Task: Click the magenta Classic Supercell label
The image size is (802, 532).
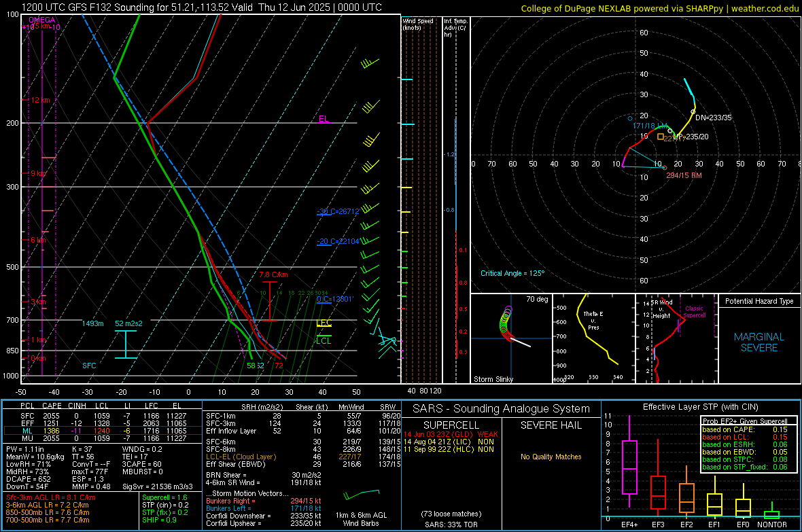Action: tap(694, 312)
